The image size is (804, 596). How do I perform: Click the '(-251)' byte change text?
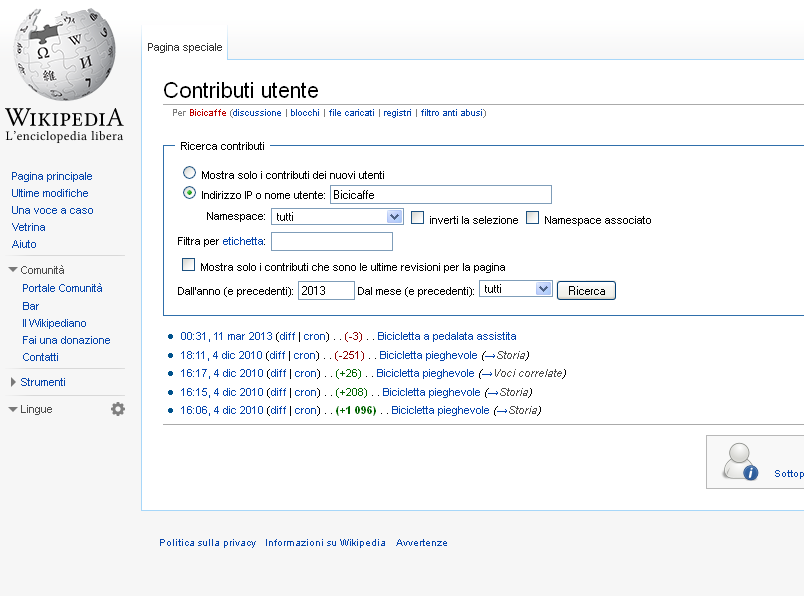tap(349, 355)
